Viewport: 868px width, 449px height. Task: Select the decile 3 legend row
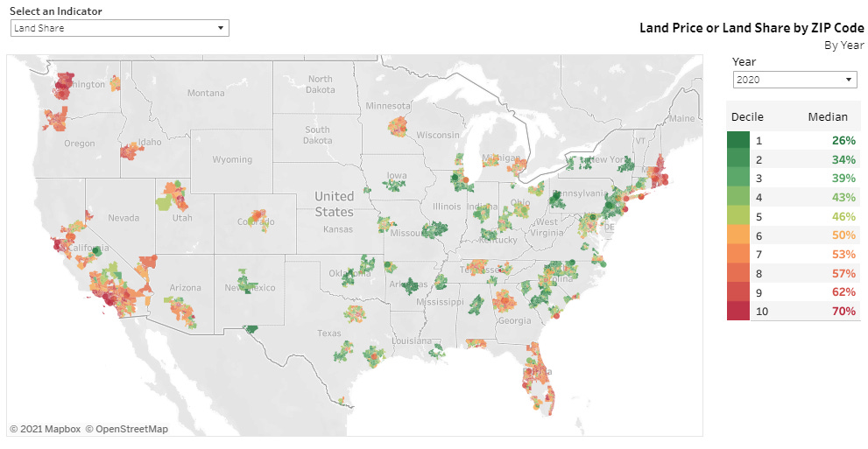tap(794, 178)
